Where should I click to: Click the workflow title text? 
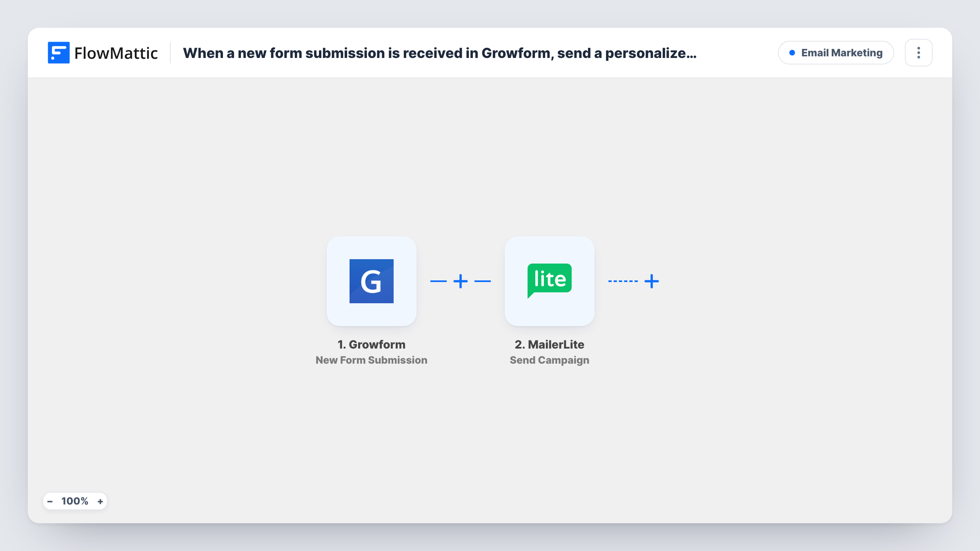pyautogui.click(x=440, y=53)
